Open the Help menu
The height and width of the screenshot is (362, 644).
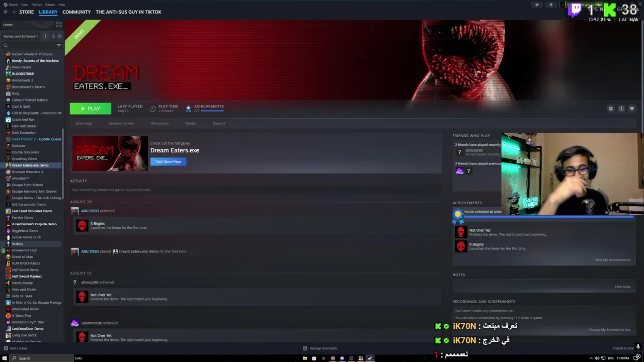61,5
